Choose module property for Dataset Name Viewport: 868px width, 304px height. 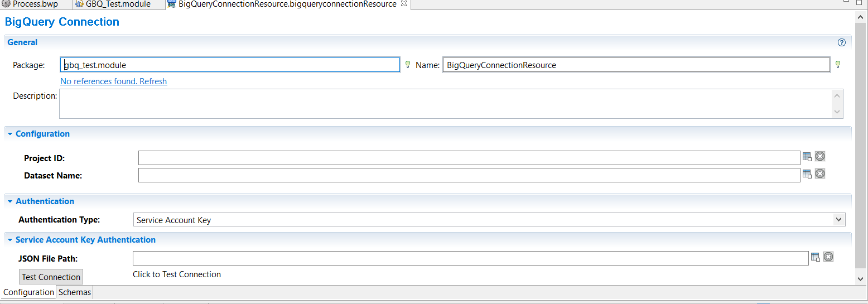807,174
